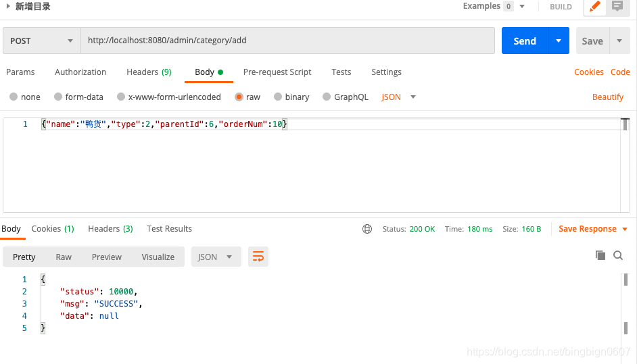Open the request Body tab
Viewport: 637px width, 364px height.
click(x=209, y=72)
